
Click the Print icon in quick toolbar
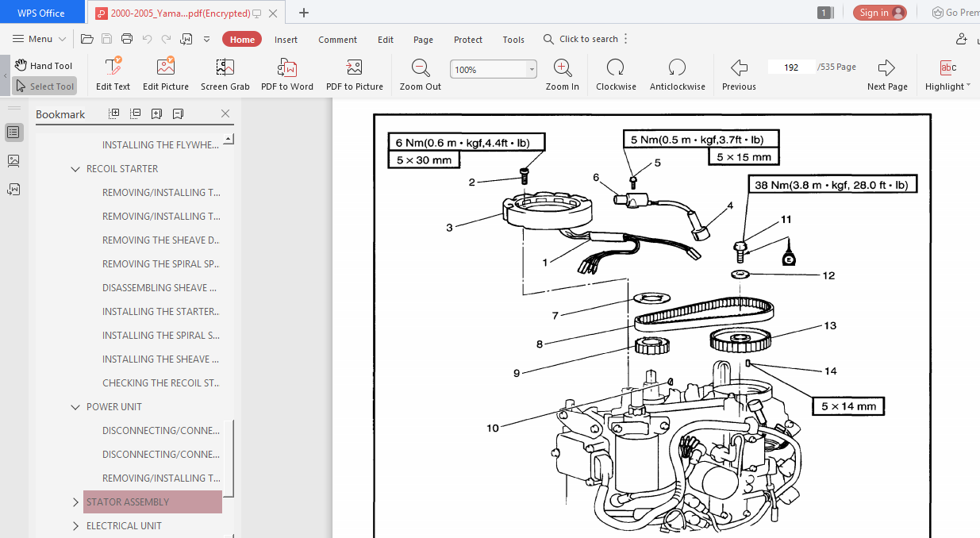point(127,39)
